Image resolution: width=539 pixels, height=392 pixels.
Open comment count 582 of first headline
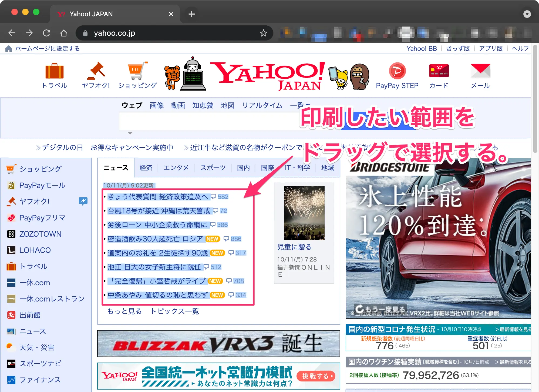[223, 197]
